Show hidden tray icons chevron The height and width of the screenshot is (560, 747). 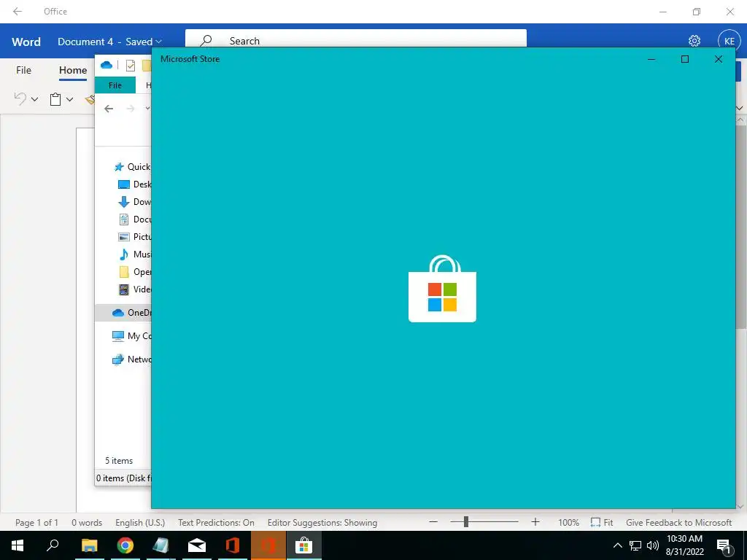(x=617, y=545)
